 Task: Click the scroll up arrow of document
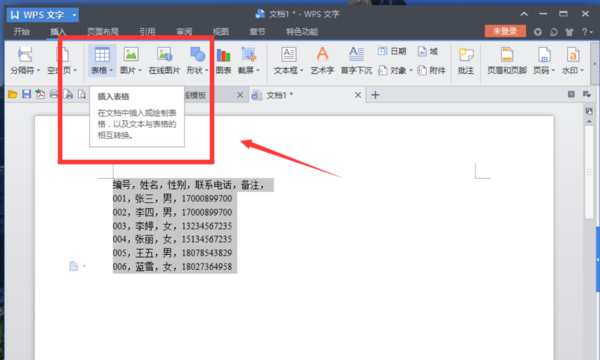(x=589, y=121)
